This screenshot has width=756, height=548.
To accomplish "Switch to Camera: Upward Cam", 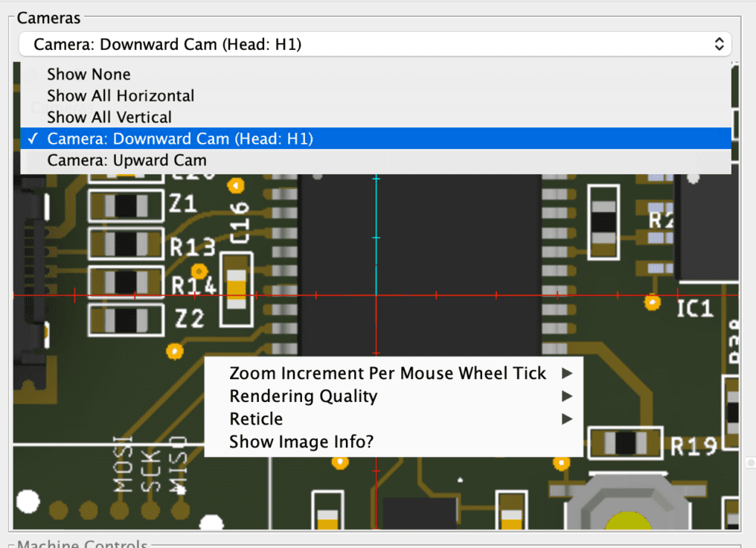I will pyautogui.click(x=375, y=160).
